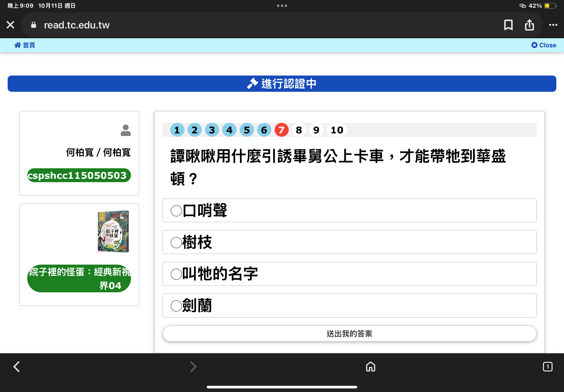564x392 pixels.
Task: Go to 首頁 home link
Action: point(25,45)
